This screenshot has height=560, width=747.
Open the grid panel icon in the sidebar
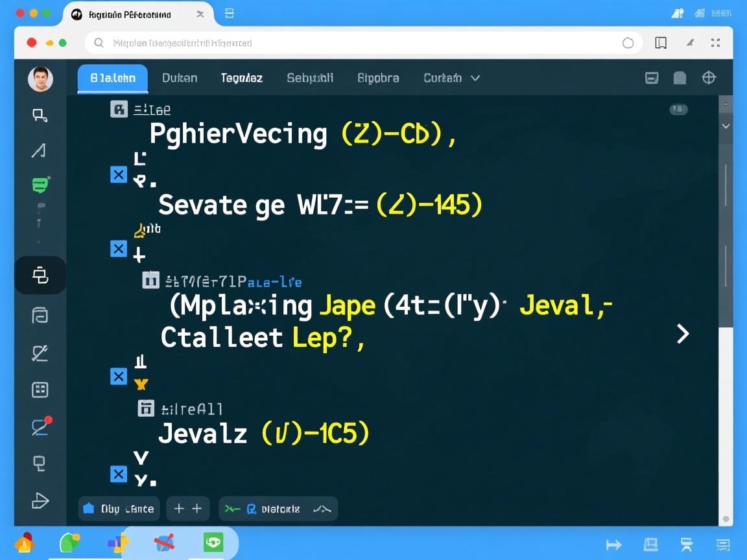(40, 390)
